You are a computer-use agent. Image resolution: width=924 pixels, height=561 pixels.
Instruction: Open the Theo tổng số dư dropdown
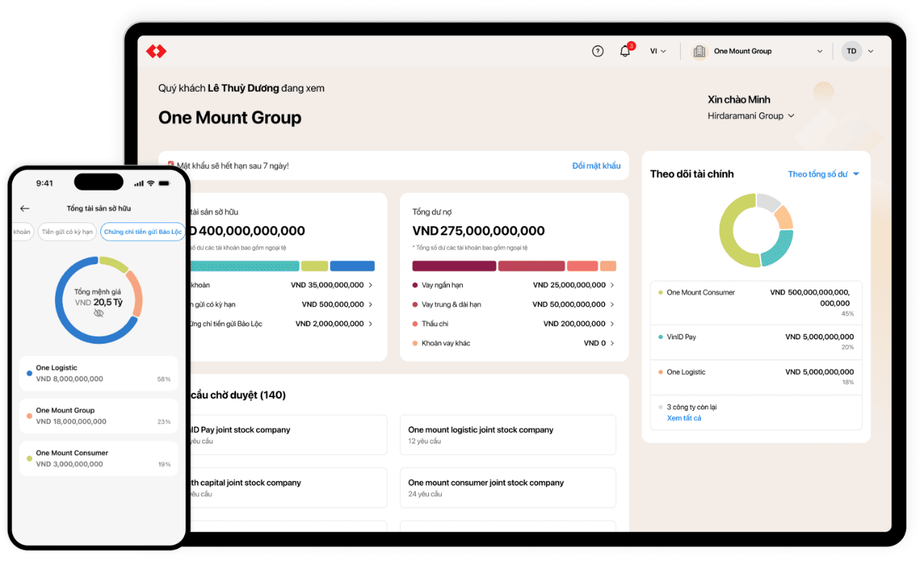coord(823,174)
